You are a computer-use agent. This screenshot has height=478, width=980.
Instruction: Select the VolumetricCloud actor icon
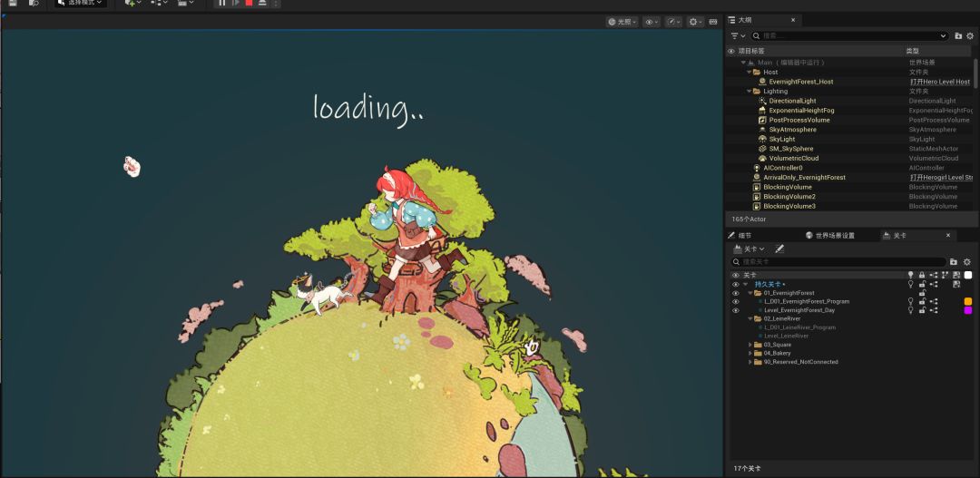click(x=762, y=158)
